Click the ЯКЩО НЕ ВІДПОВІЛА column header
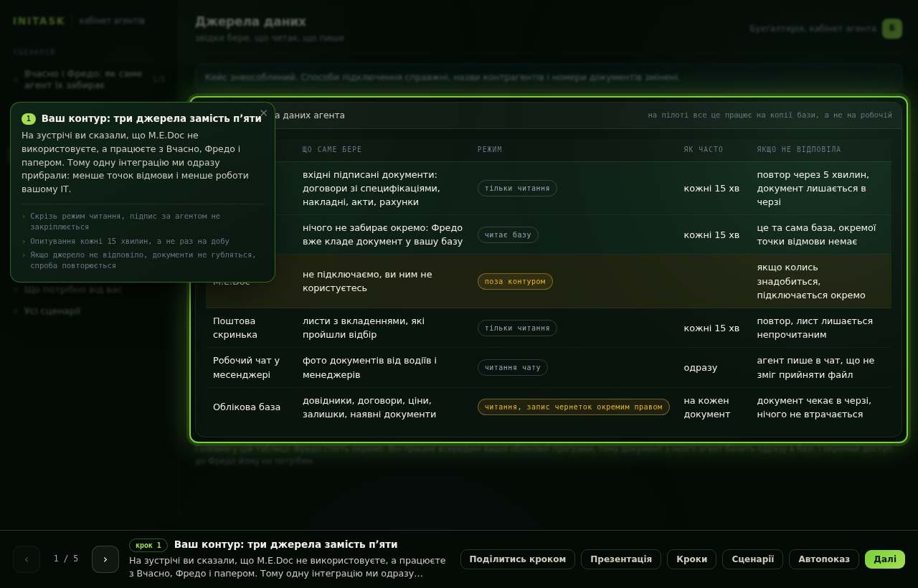 coord(799,150)
